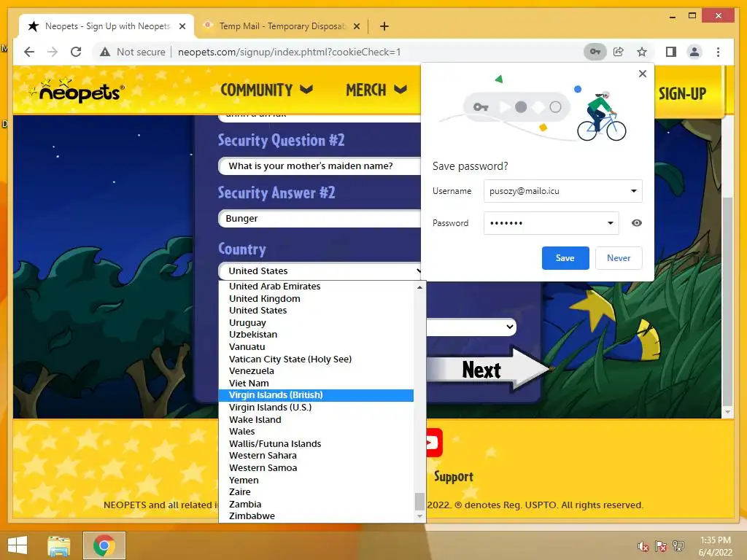Switch to Neopets Sign Up tab

(x=107, y=26)
